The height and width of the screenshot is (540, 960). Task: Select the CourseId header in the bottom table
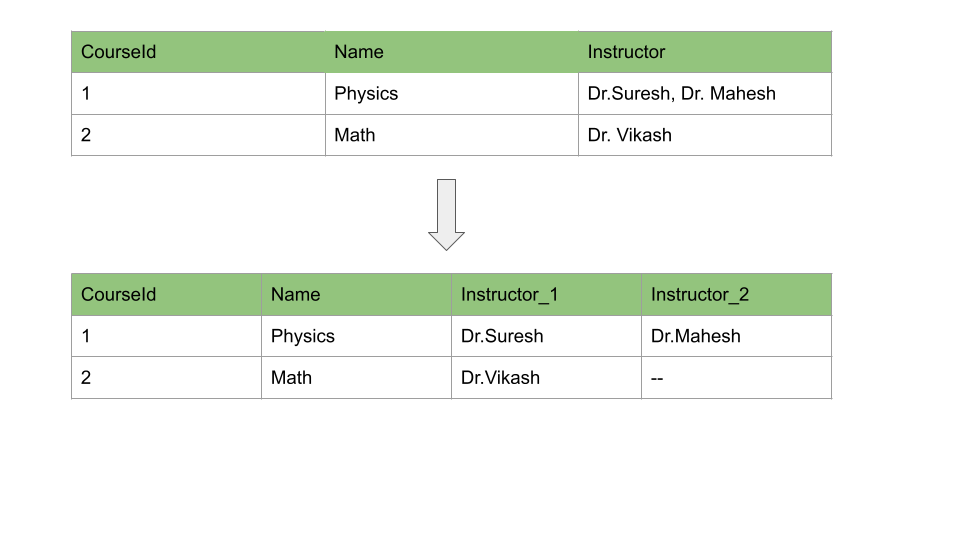click(167, 294)
